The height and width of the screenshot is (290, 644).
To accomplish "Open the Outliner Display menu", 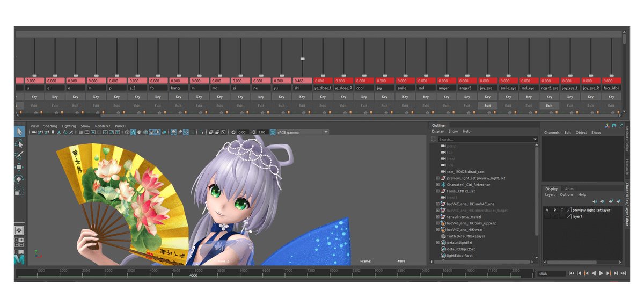I will [x=438, y=131].
